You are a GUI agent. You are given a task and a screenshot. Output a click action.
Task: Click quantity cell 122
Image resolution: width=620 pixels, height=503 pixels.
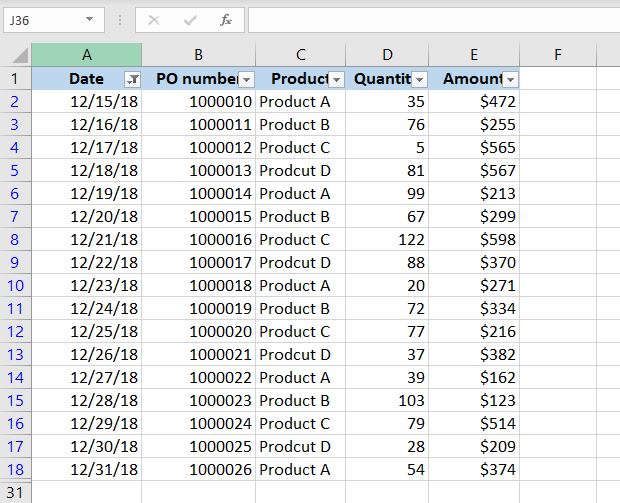point(387,239)
